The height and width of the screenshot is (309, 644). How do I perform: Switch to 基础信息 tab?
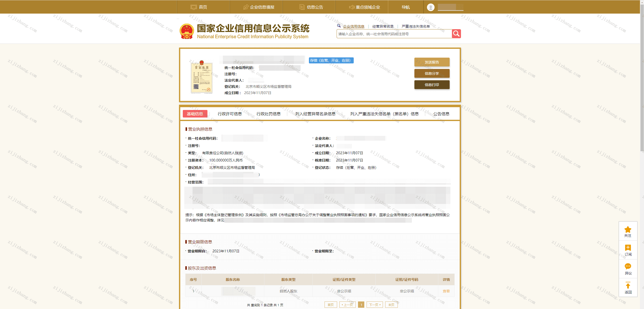point(195,114)
